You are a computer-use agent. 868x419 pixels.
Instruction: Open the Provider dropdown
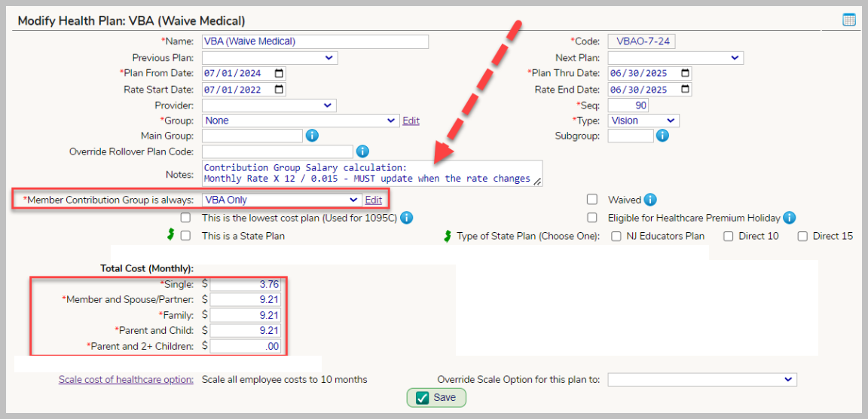[269, 106]
